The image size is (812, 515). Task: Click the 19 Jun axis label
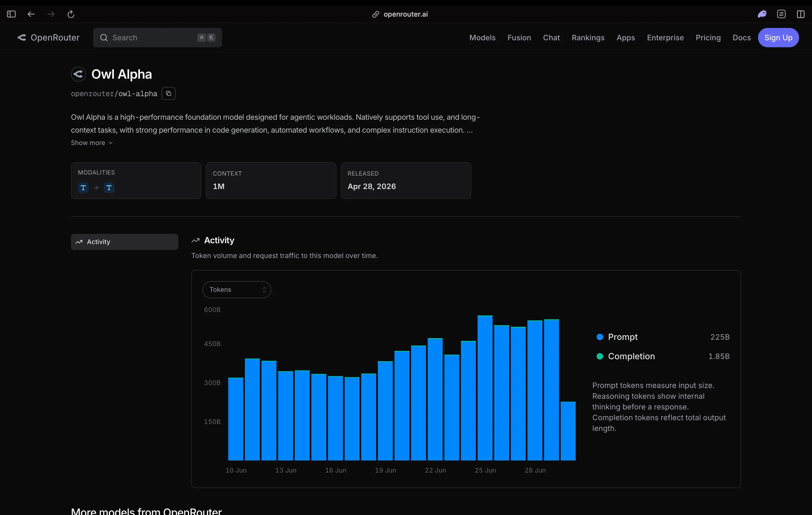[x=385, y=470]
